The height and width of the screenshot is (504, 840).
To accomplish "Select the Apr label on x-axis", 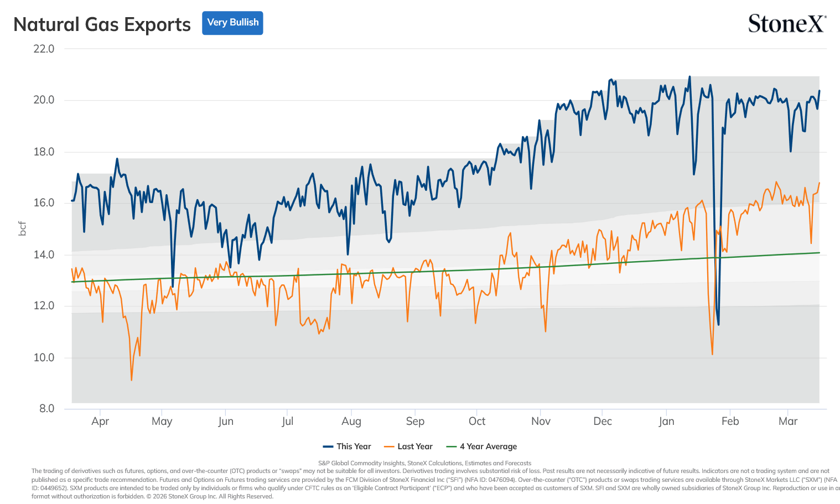I will 100,421.
